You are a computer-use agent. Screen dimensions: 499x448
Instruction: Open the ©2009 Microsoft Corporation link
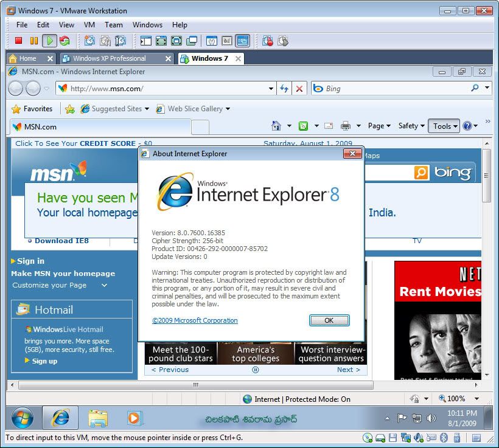coord(195,320)
